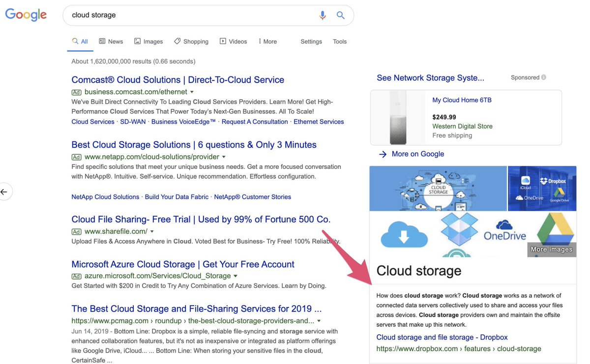Click the sponsored info icon
Image resolution: width=590 pixels, height=364 pixels.
coord(544,78)
